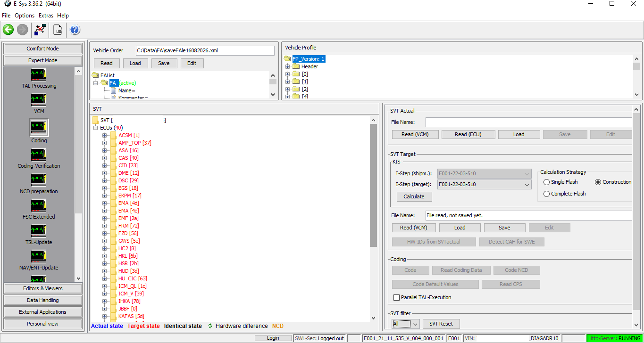Open the NAV/ENT-Update module icon
Viewport: 644px width, 343px height.
click(39, 256)
